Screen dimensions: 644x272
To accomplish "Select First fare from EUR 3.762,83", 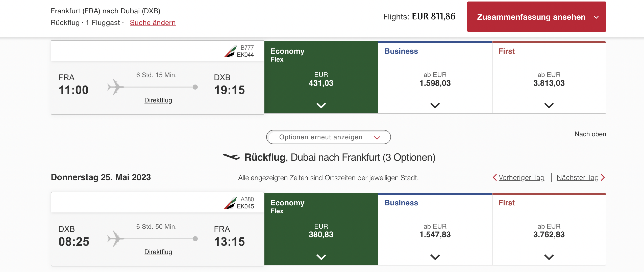I will click(549, 231).
